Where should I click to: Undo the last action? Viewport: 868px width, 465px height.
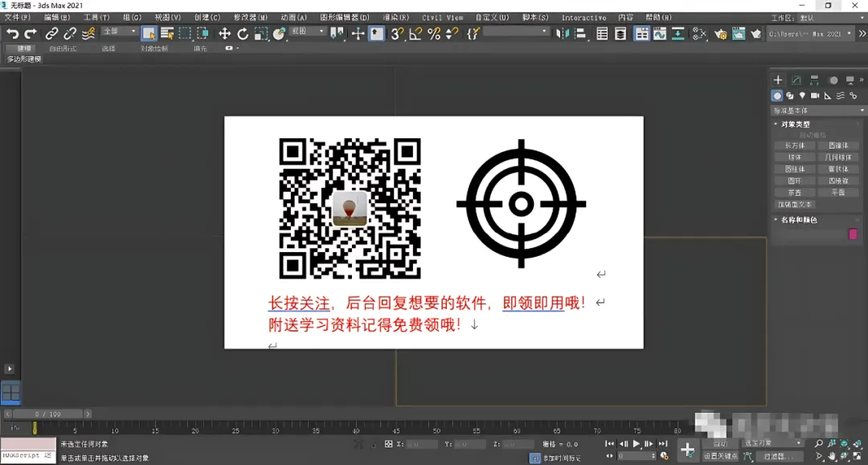(12, 34)
